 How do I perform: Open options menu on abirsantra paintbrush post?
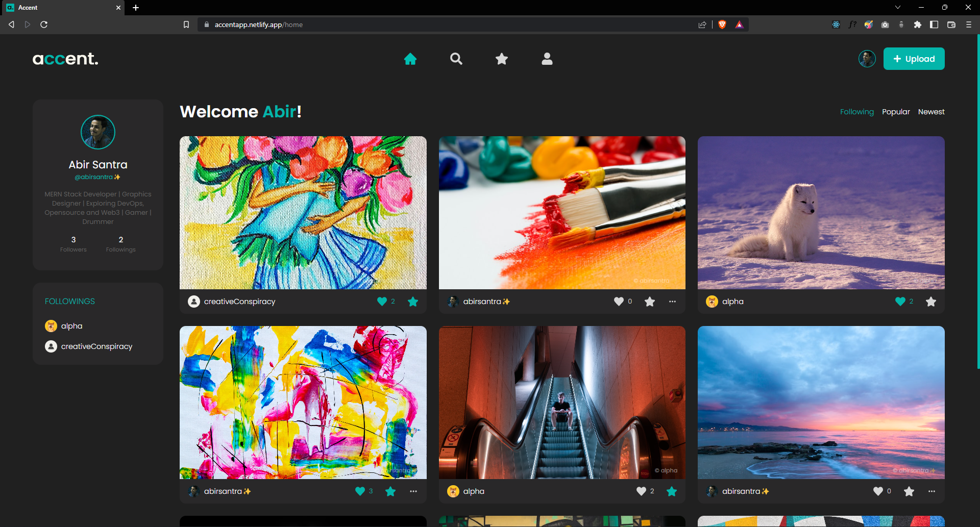673,302
